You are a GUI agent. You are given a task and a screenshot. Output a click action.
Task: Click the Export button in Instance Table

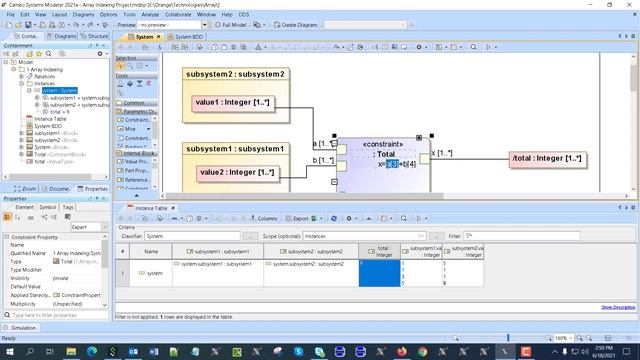pyautogui.click(x=298, y=218)
